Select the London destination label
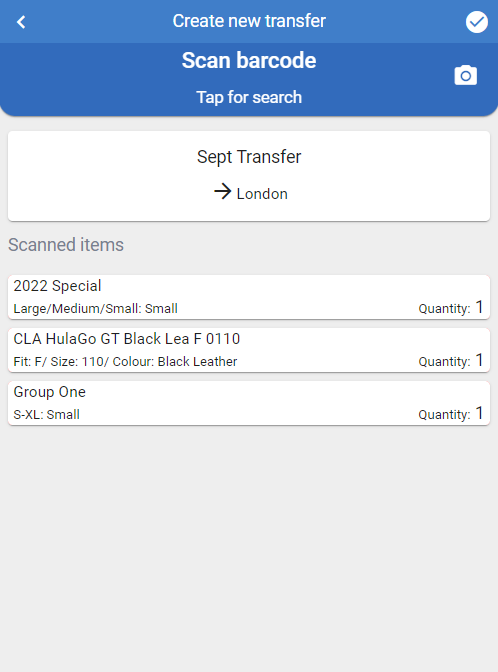Image resolution: width=498 pixels, height=672 pixels. 262,194
